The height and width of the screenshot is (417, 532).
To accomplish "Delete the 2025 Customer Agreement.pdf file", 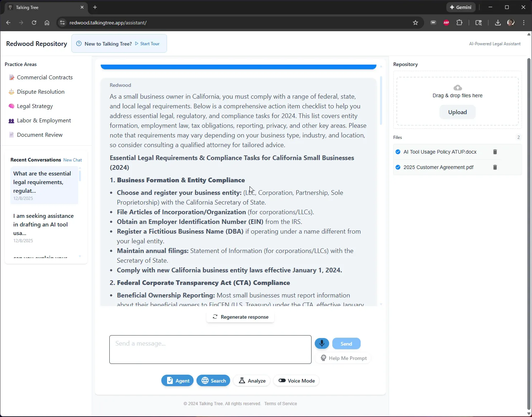I will (495, 167).
